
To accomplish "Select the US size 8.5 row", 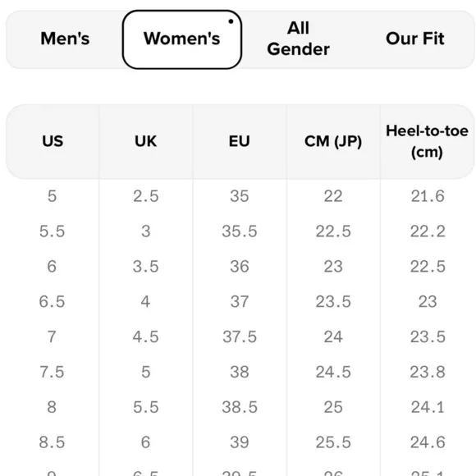I will (240, 442).
